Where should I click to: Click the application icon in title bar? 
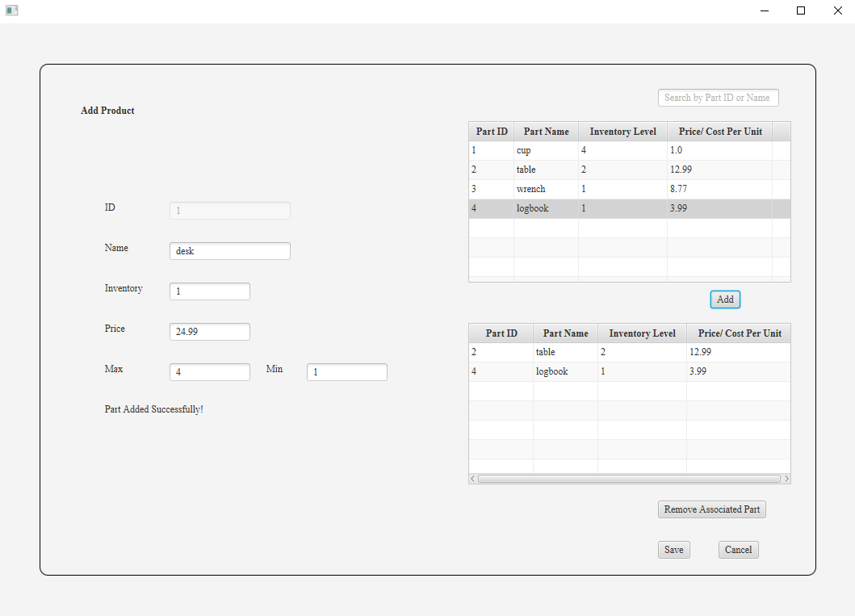(x=11, y=10)
